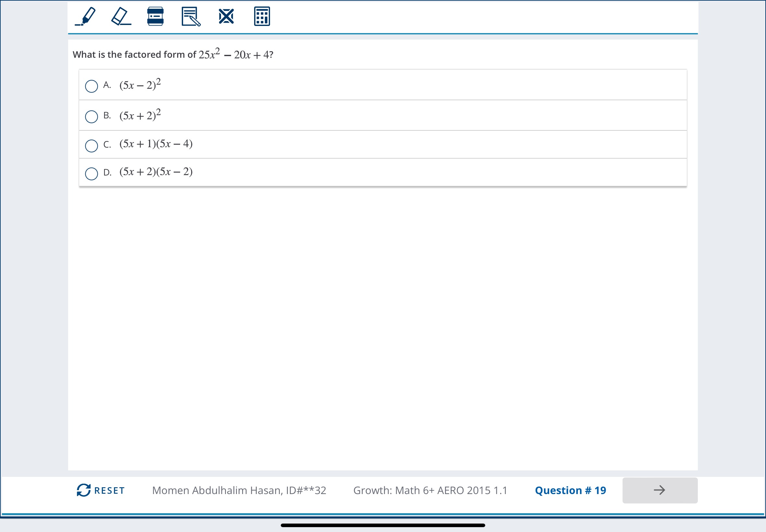The height and width of the screenshot is (532, 766).
Task: Select radio button for answer C
Action: (x=92, y=146)
